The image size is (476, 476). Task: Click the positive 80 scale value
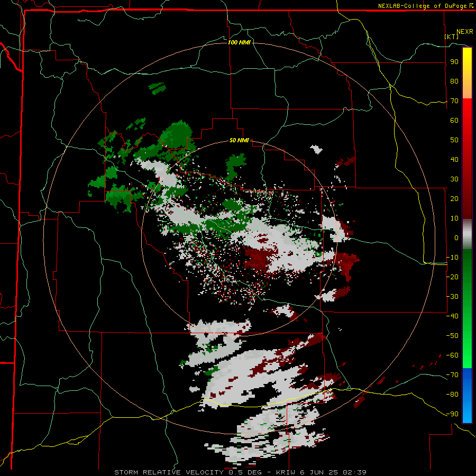point(454,81)
